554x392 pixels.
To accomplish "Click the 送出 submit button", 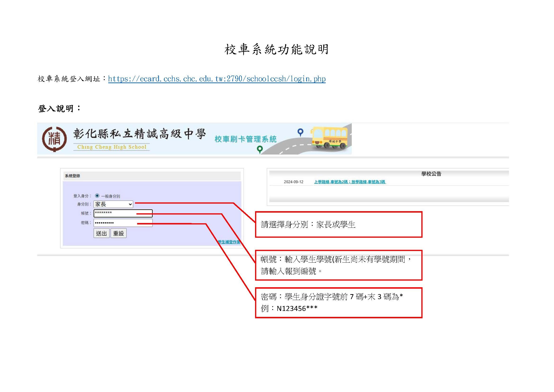I will 102,233.
